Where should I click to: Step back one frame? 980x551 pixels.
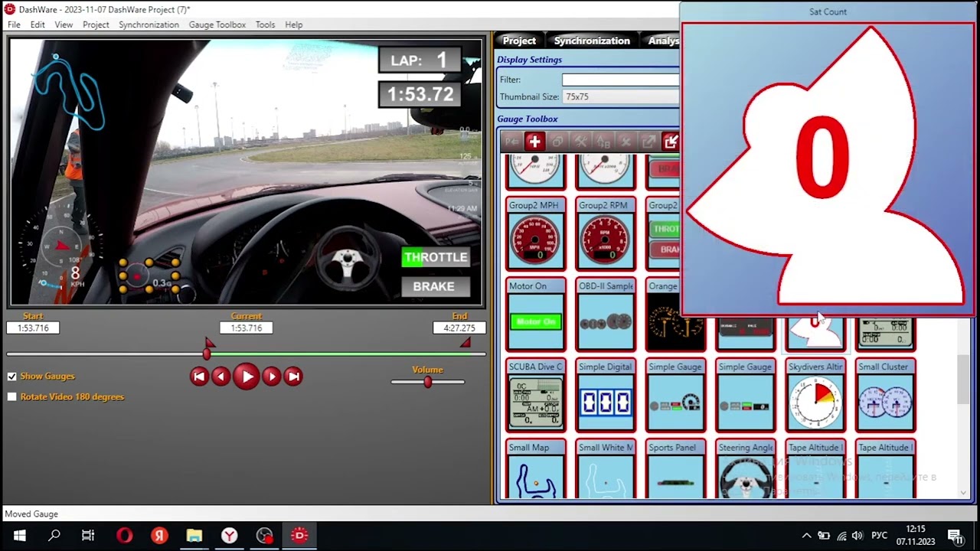(x=220, y=376)
